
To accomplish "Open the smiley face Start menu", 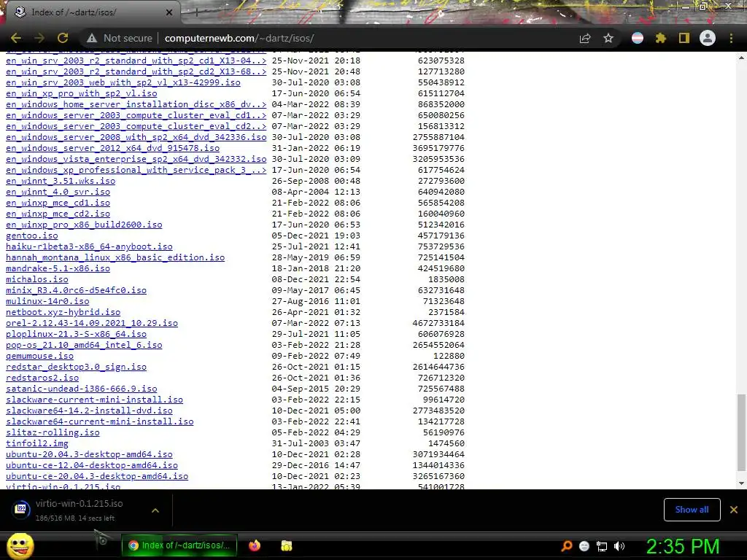I will point(20,545).
